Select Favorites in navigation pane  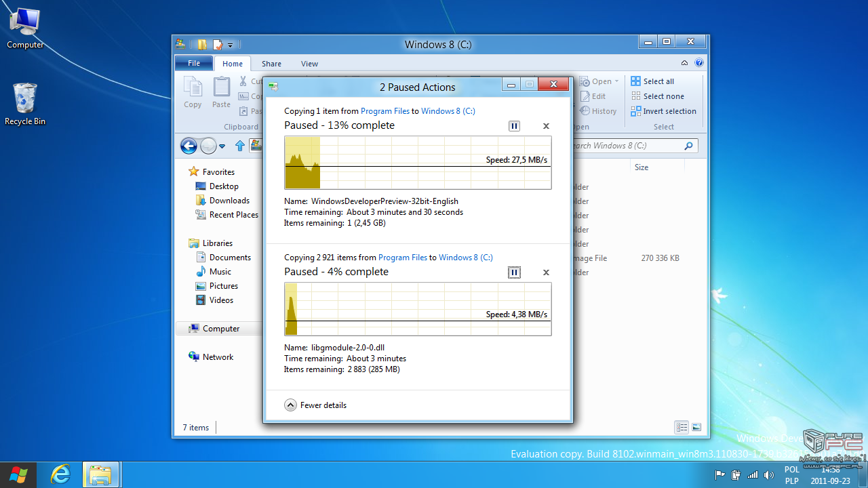coord(212,172)
